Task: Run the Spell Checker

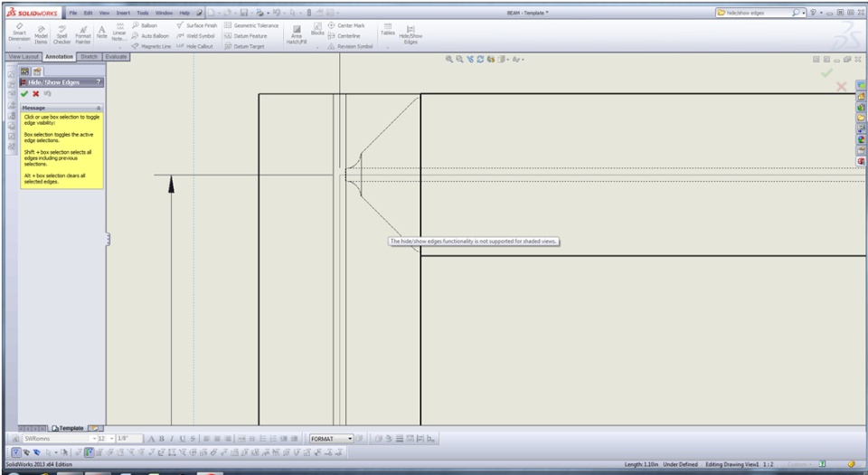Action: [x=61, y=34]
